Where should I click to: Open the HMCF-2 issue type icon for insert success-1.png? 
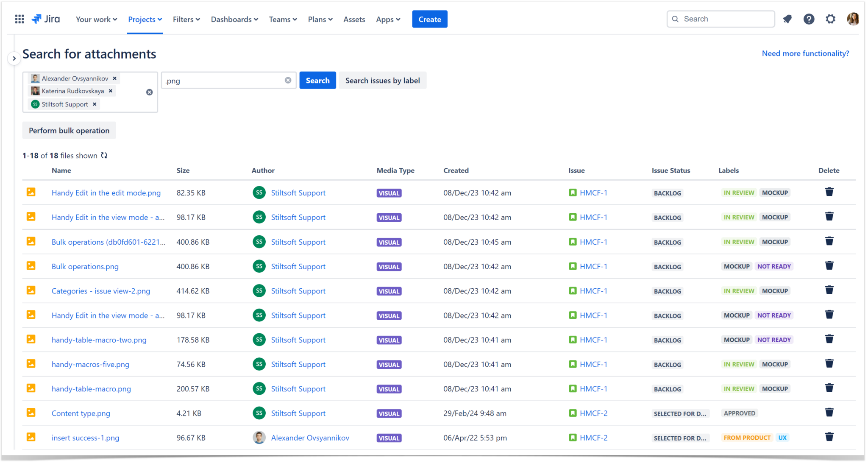click(x=573, y=437)
